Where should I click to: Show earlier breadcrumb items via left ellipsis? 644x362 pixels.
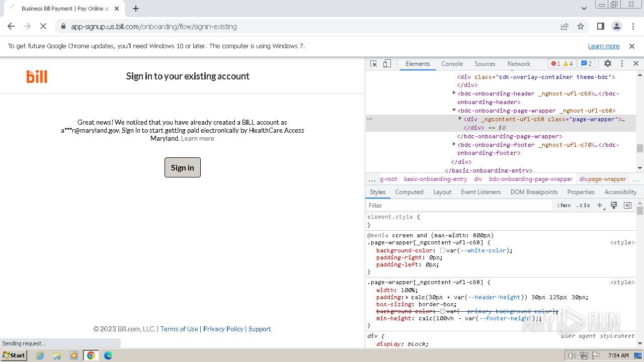(x=372, y=179)
